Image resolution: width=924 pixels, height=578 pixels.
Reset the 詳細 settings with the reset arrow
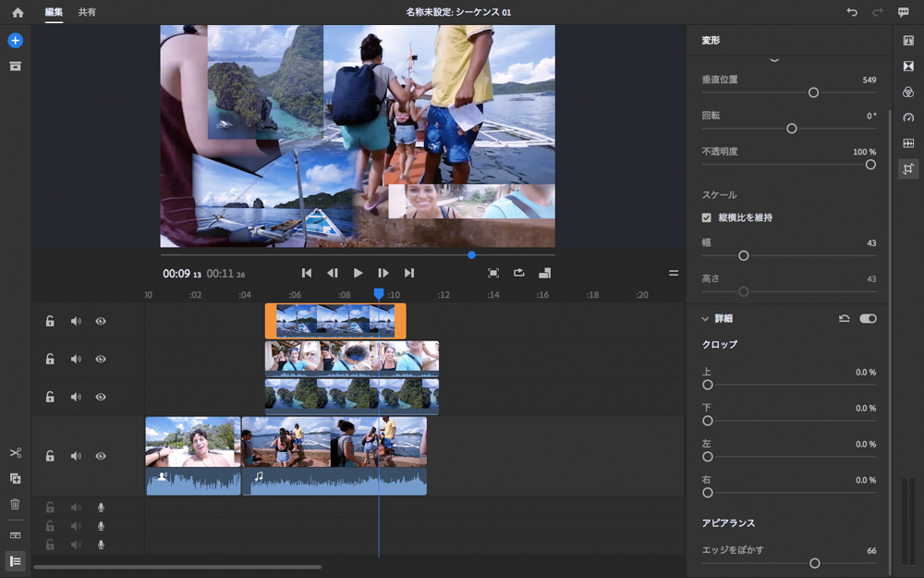(844, 318)
